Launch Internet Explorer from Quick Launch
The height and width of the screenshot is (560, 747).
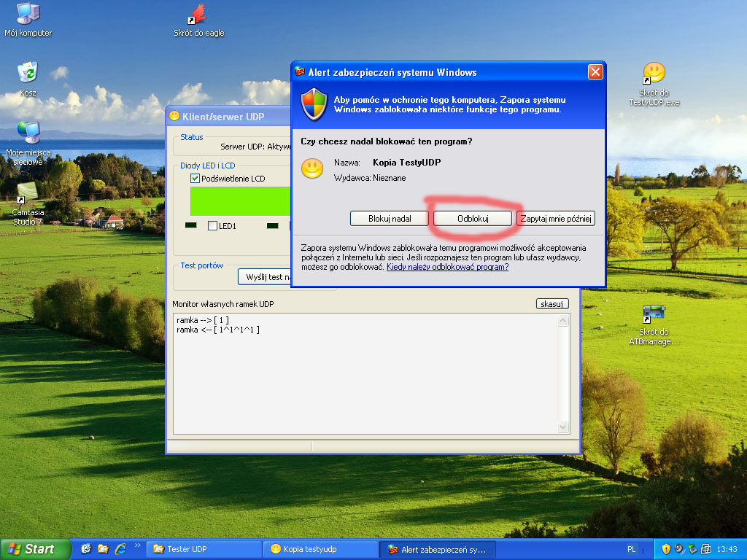pyautogui.click(x=120, y=549)
